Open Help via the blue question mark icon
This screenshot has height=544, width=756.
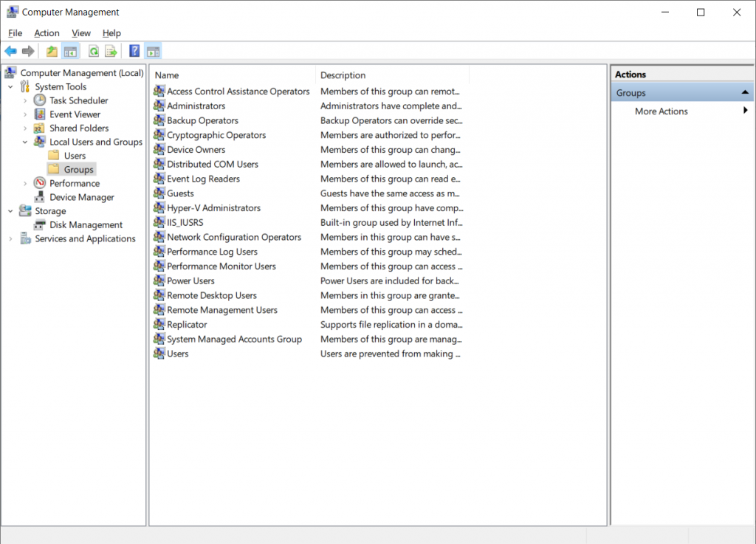(x=134, y=51)
